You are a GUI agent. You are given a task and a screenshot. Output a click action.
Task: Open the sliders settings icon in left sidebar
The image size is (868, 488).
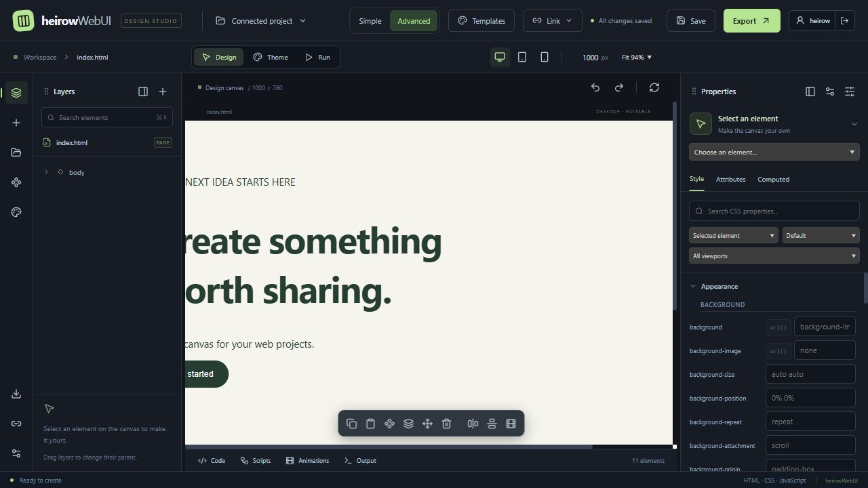(16, 453)
